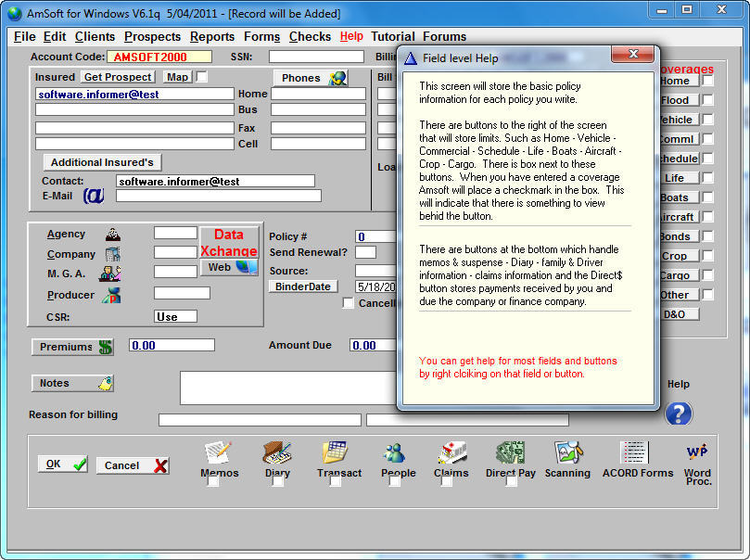Click the CSR field
This screenshot has height=560, width=750.
pyautogui.click(x=175, y=316)
